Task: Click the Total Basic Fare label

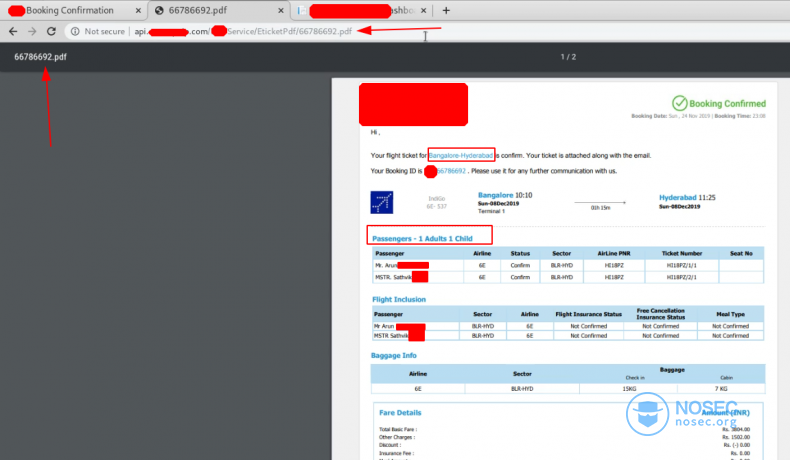Action: click(398, 429)
